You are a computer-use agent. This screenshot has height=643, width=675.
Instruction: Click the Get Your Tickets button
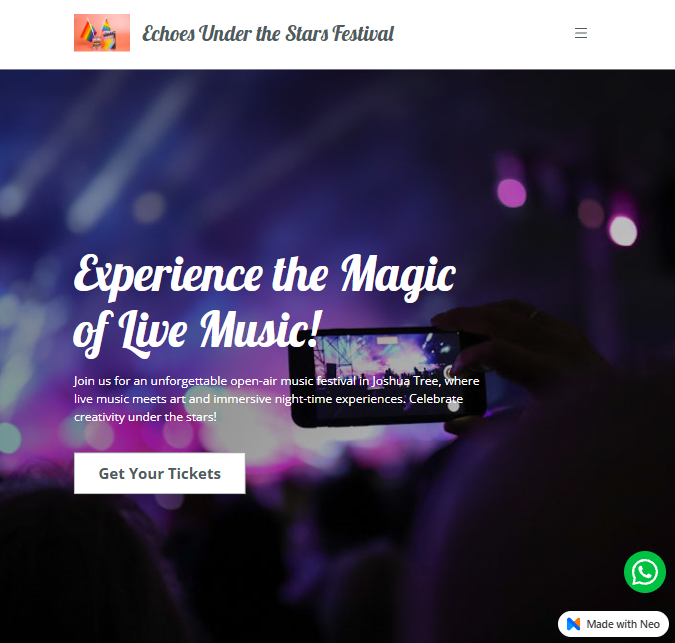pyautogui.click(x=160, y=473)
